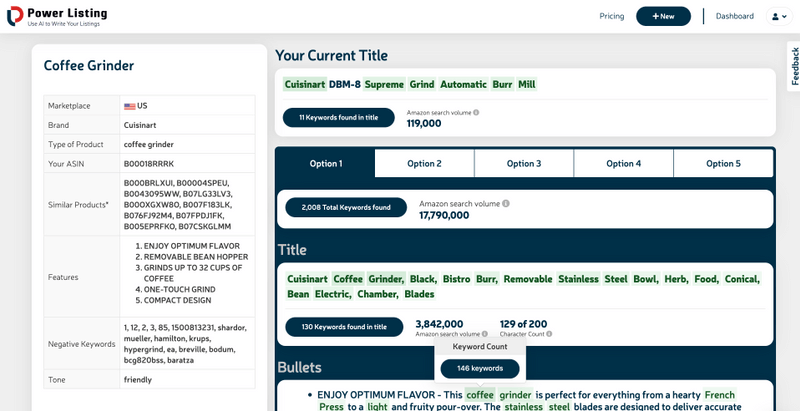Switch to Option 3 tab

coord(524,164)
